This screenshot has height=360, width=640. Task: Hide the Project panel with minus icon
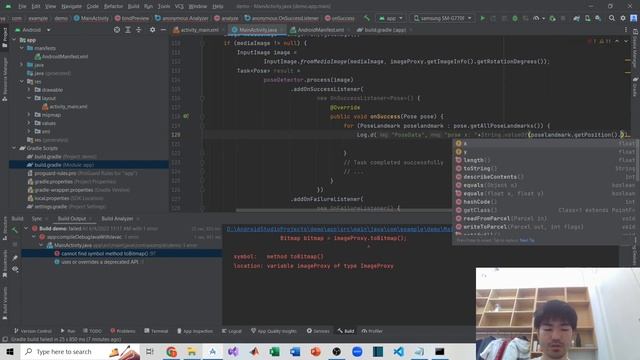click(163, 30)
